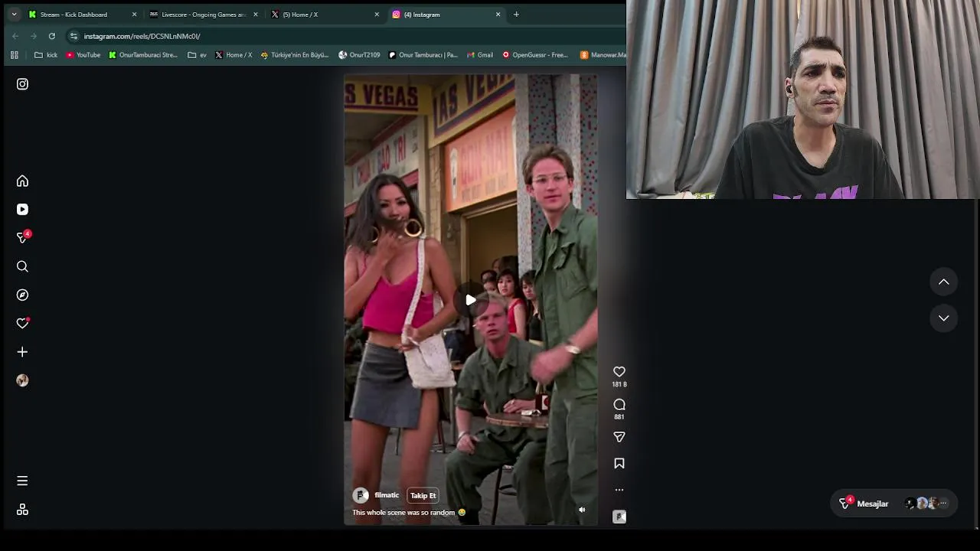
Task: Open Instagram logo home link
Action: point(22,84)
